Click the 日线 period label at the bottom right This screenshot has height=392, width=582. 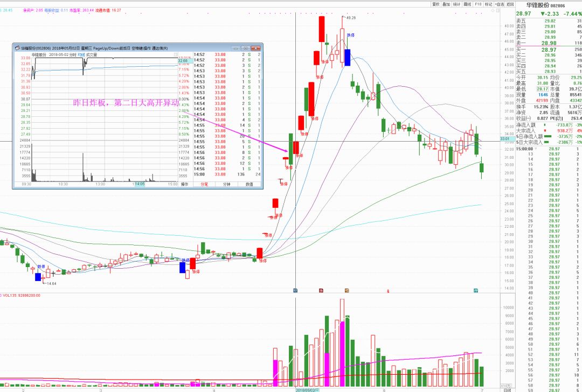coord(507,390)
